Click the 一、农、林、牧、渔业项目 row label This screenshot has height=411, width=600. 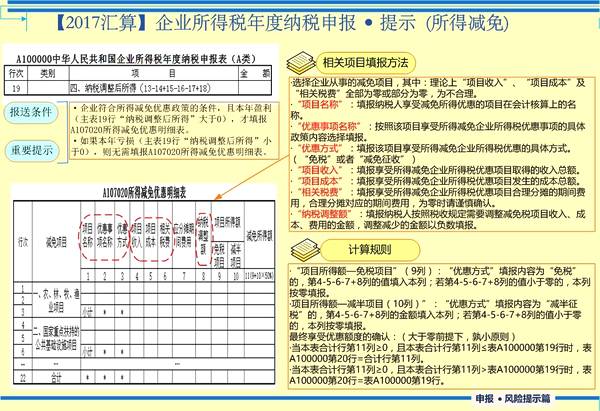[57, 300]
